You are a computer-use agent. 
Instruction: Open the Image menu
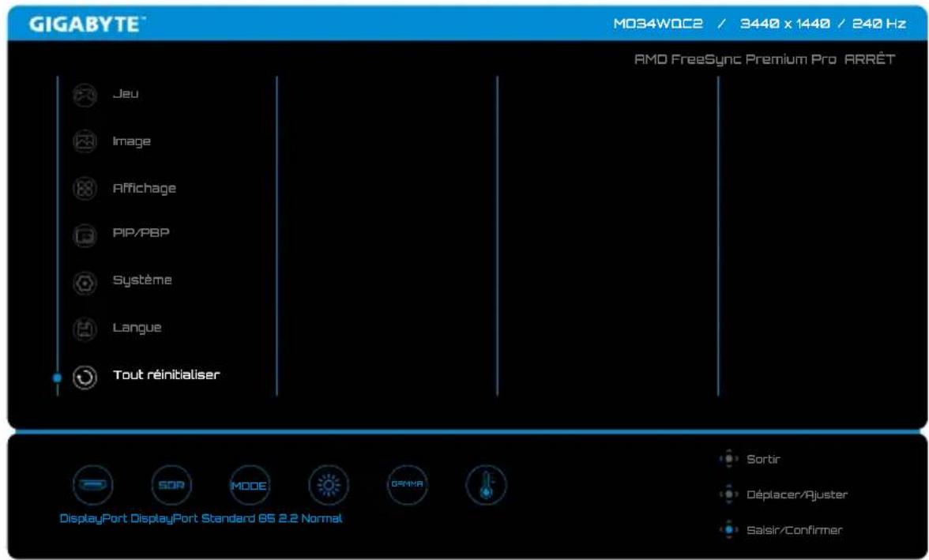[x=131, y=141]
